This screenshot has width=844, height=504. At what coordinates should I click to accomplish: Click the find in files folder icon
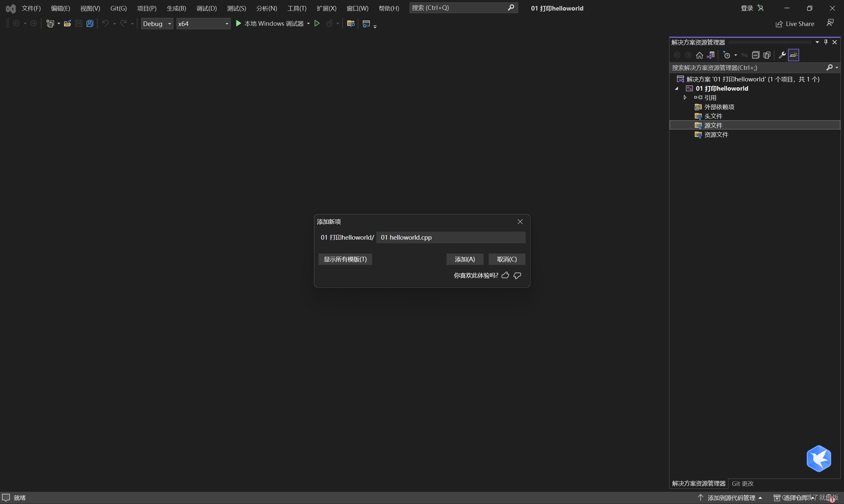[x=351, y=23]
